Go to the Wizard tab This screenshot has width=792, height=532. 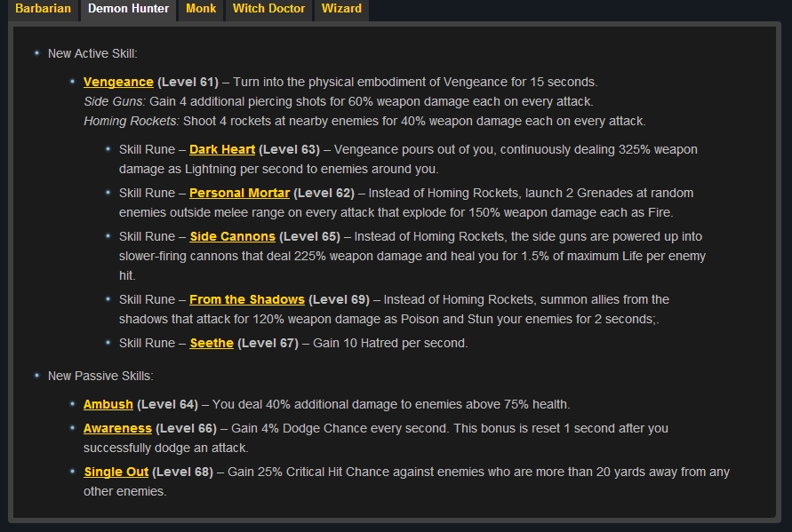[341, 9]
